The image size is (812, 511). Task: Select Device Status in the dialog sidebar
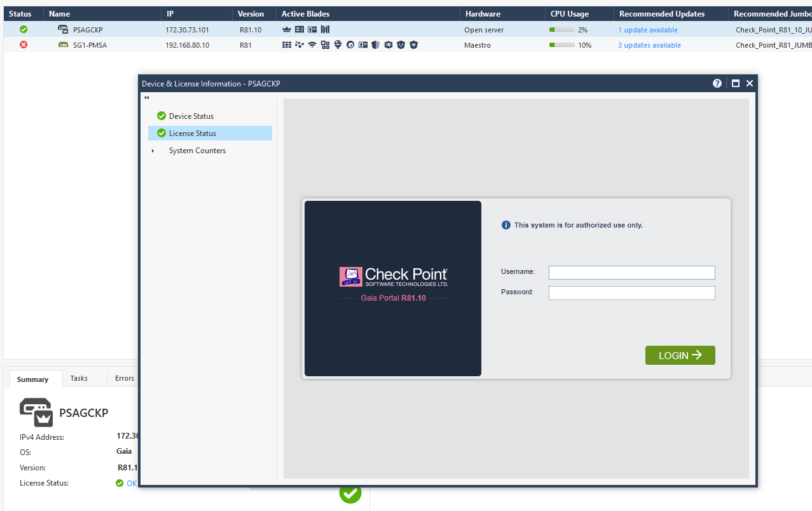[192, 116]
